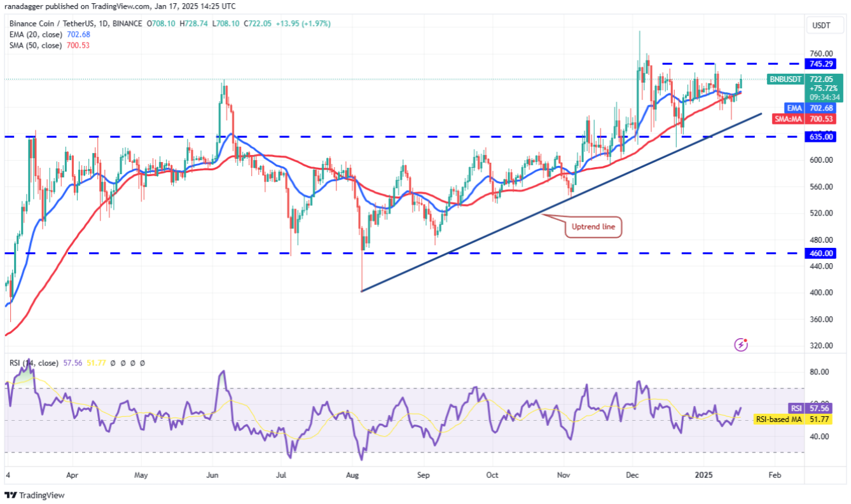The image size is (851, 504).
Task: Click the Feb label on the time axis
Action: pyautogui.click(x=774, y=475)
